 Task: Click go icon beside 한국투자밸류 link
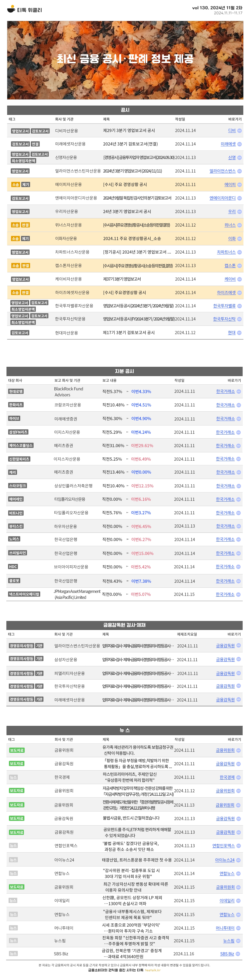click(240, 306)
